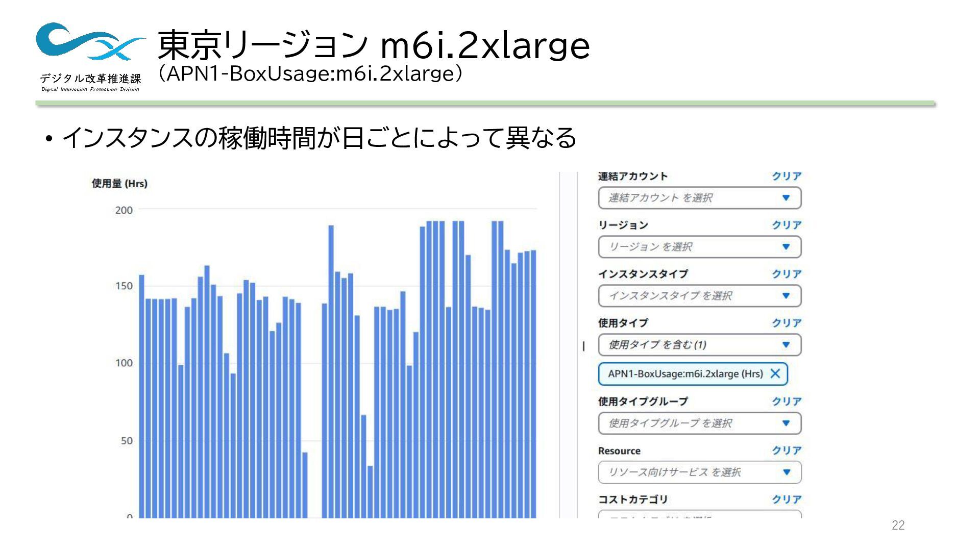Select the APN1-BoxUsage:m6i.2xlarge (Hrs) tag text
980x551 pixels.
(x=685, y=374)
